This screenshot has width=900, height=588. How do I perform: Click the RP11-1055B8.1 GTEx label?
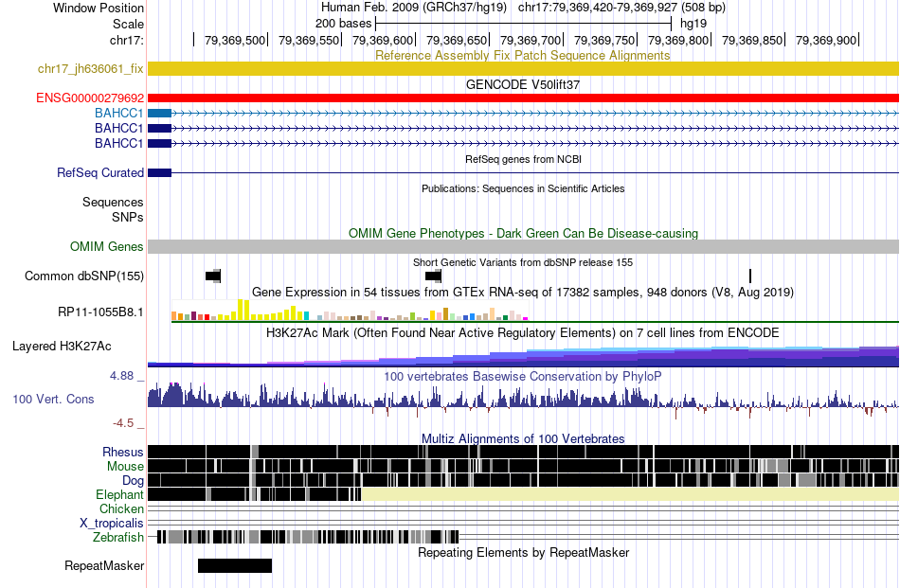pyautogui.click(x=100, y=312)
